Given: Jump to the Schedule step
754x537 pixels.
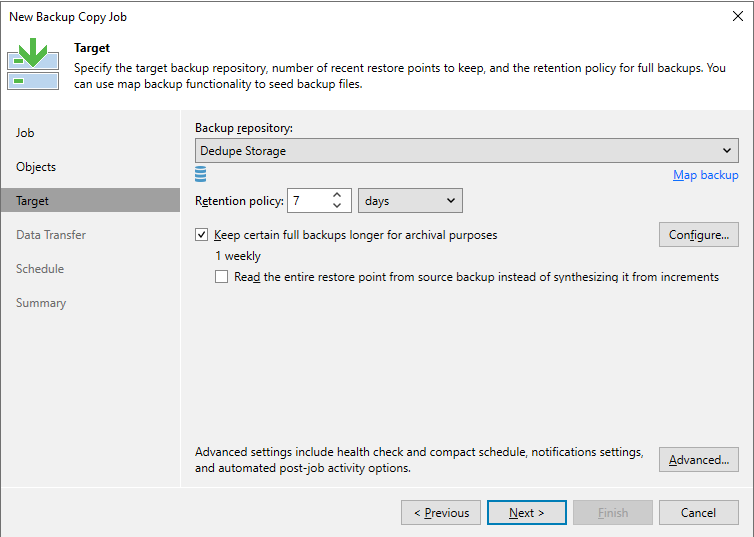Looking at the screenshot, I should [40, 269].
